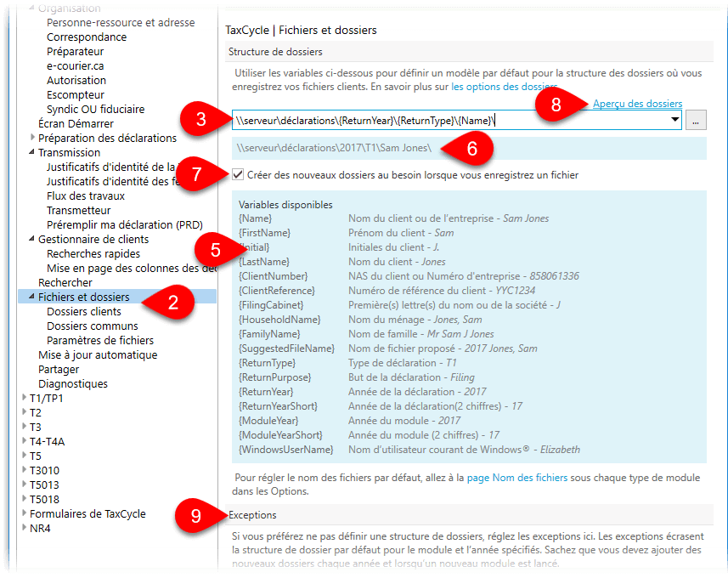Click the {FirstName} variable
This screenshot has height=578, width=728.
(x=264, y=233)
